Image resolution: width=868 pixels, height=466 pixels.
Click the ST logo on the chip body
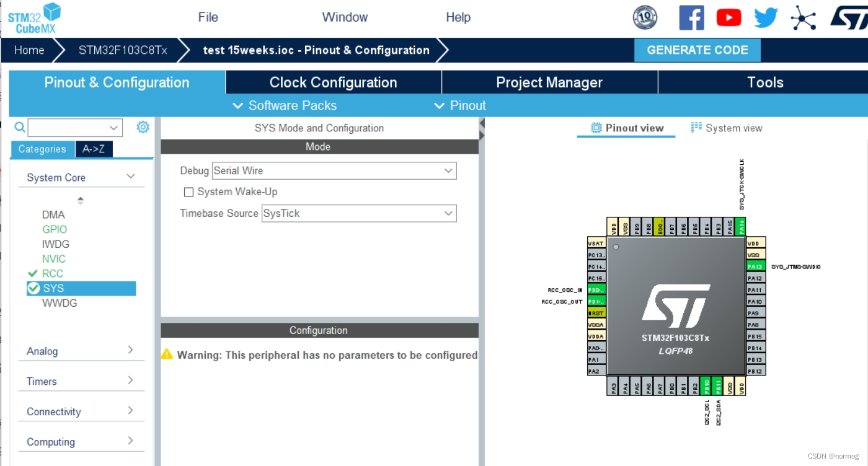(x=676, y=307)
